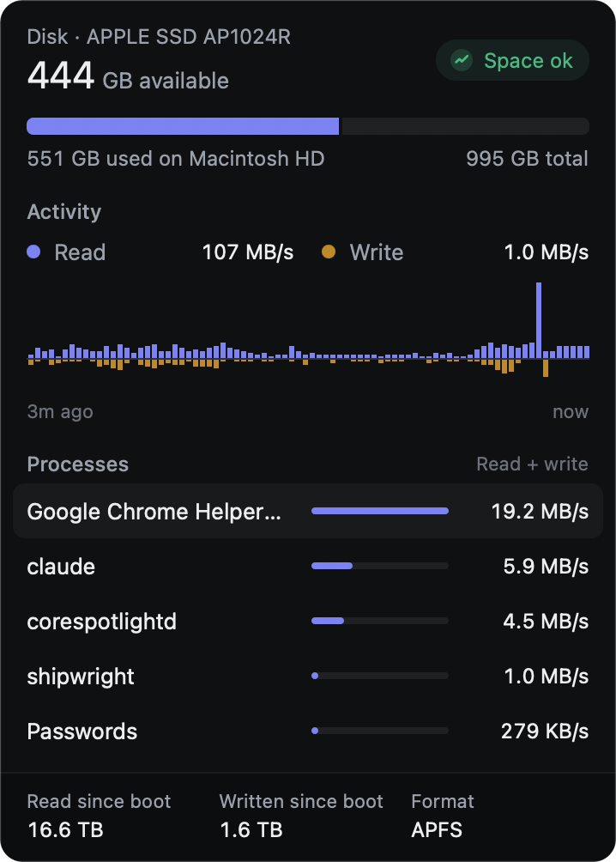Click the tall read spike in activity graph
Image resolution: width=616 pixels, height=862 pixels.
click(x=539, y=320)
